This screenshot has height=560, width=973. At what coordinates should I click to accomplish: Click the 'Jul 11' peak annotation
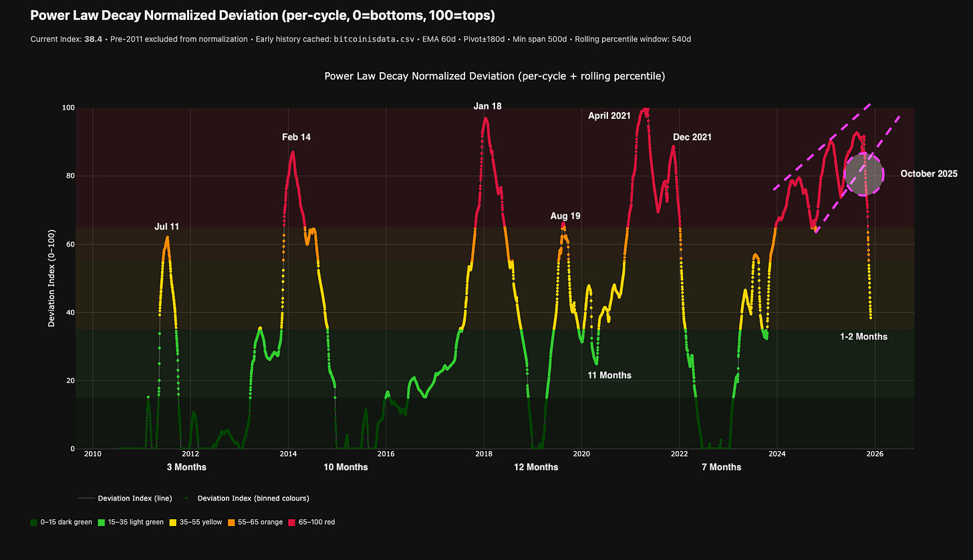(167, 227)
